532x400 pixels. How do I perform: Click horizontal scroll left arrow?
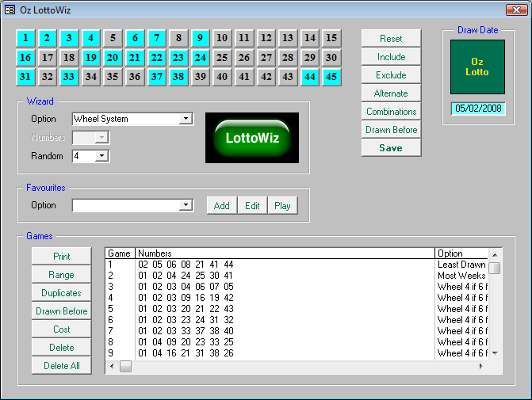click(x=112, y=366)
